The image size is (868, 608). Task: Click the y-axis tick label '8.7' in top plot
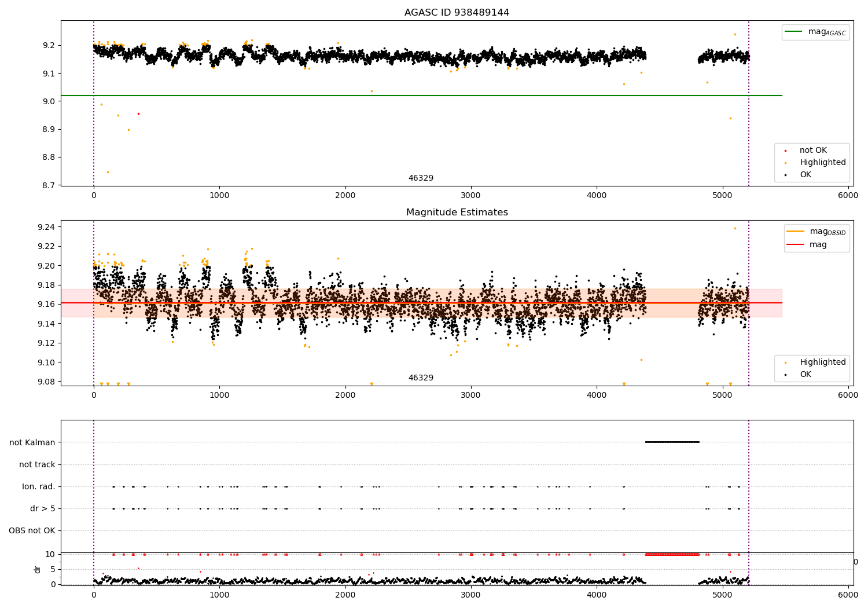pyautogui.click(x=49, y=185)
